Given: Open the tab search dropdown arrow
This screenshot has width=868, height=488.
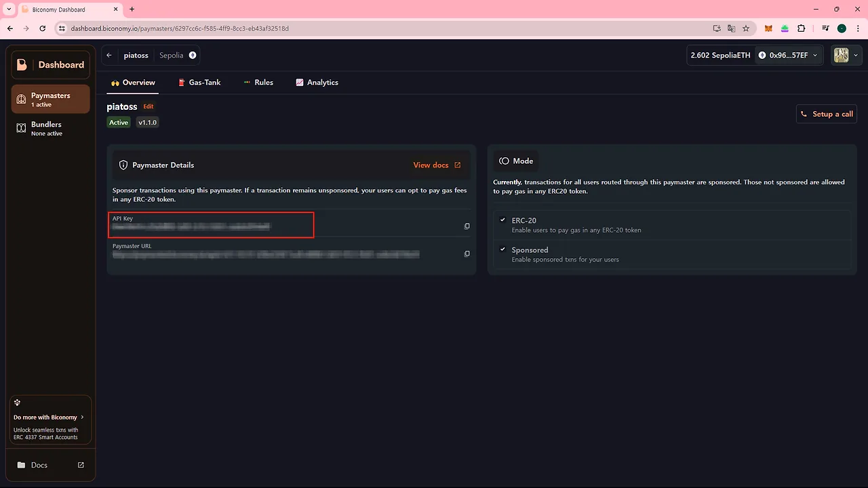Looking at the screenshot, I should [8, 9].
